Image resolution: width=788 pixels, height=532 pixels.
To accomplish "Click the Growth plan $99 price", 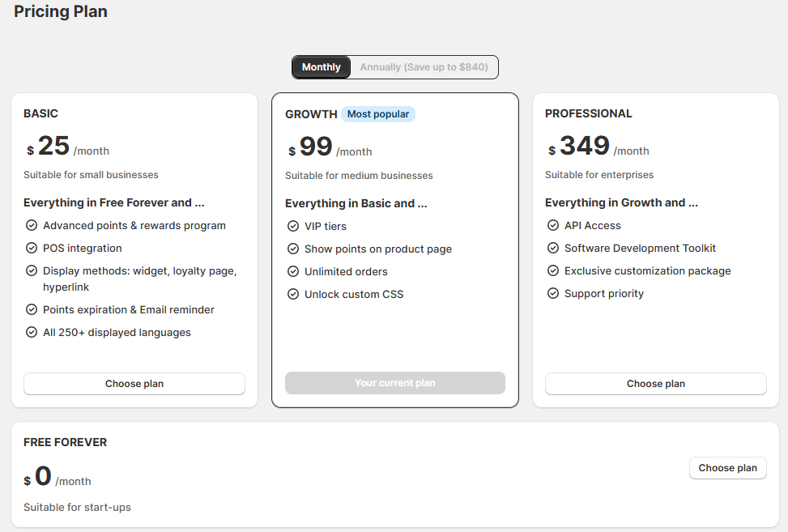I will [x=316, y=147].
